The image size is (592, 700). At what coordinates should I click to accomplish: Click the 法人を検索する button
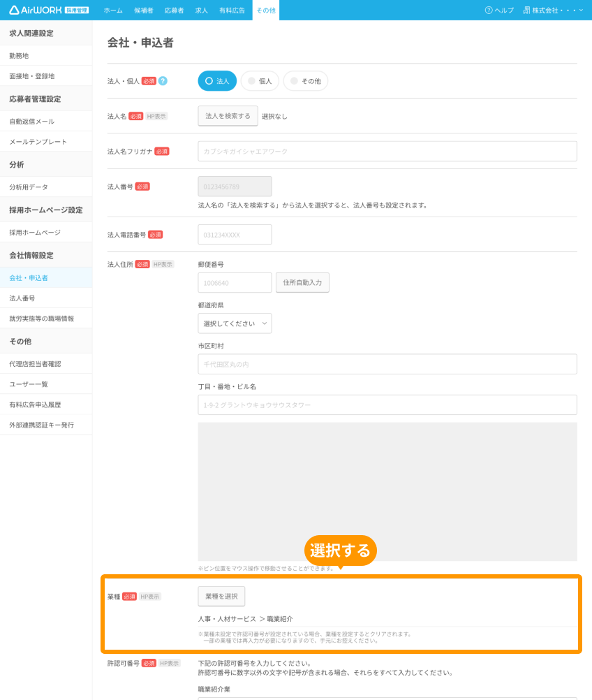click(x=228, y=116)
